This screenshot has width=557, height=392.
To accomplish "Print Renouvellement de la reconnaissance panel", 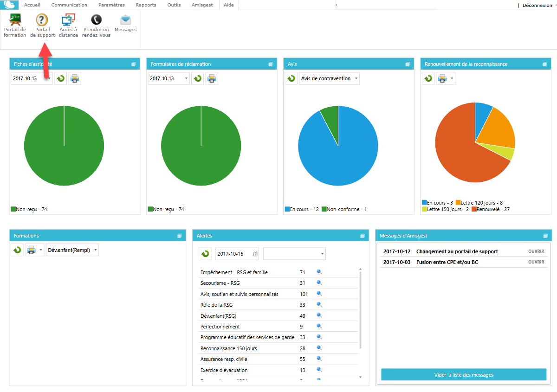I will 442,78.
